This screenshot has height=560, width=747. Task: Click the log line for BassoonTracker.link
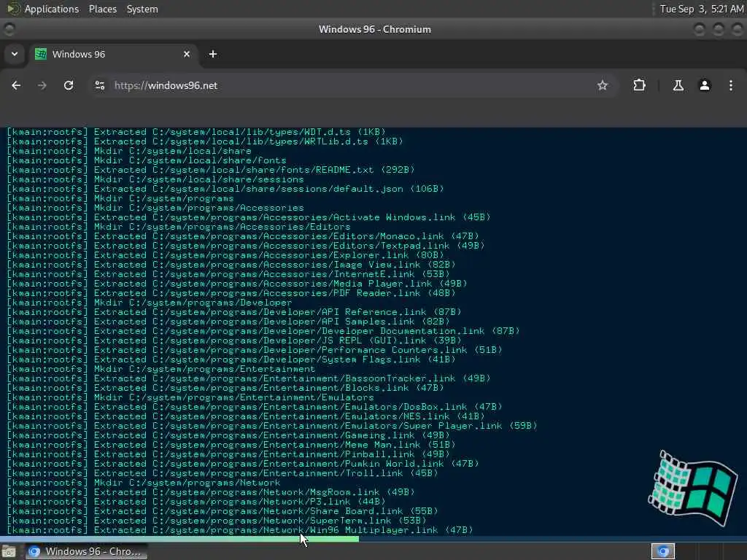pos(249,378)
